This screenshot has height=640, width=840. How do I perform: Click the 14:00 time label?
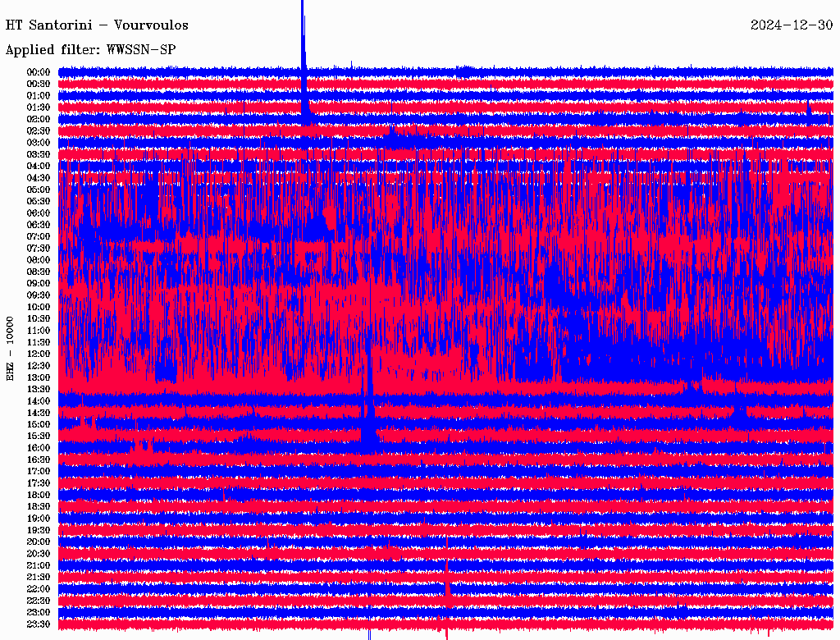click(39, 401)
